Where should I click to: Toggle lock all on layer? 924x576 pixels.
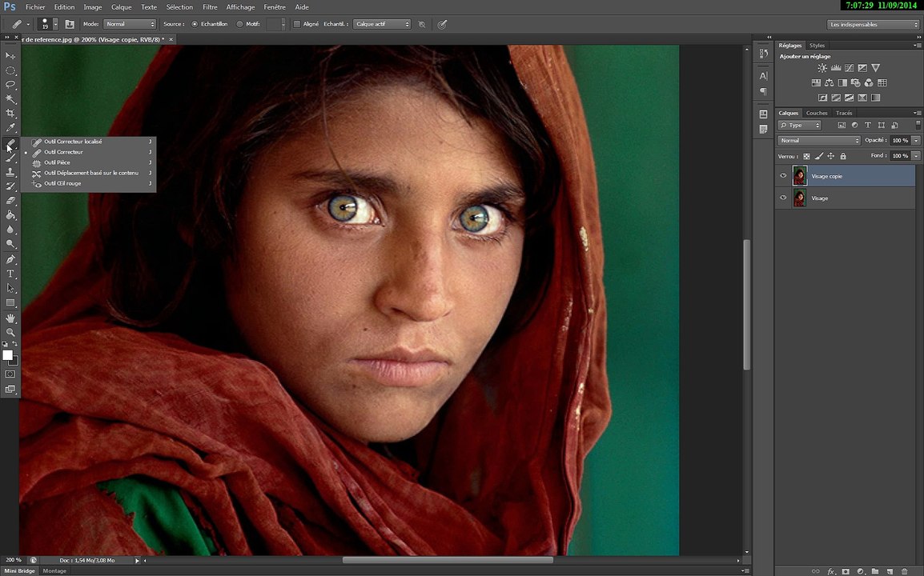(x=843, y=156)
